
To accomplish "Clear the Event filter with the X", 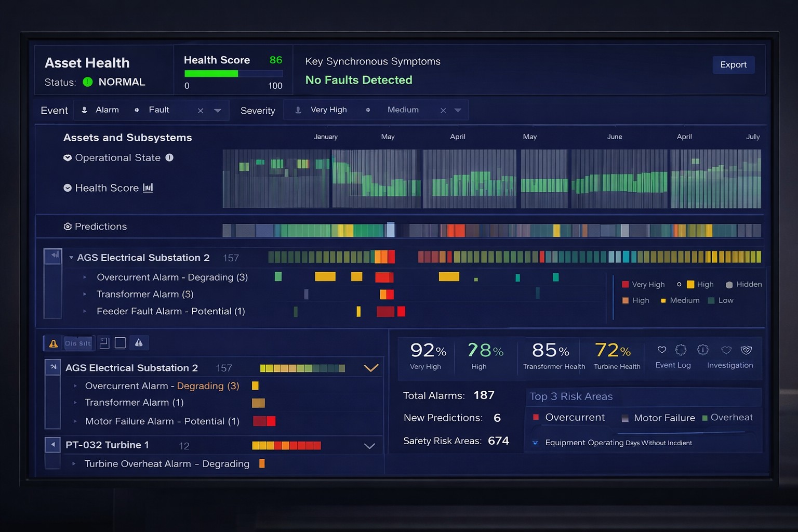I will 201,111.
